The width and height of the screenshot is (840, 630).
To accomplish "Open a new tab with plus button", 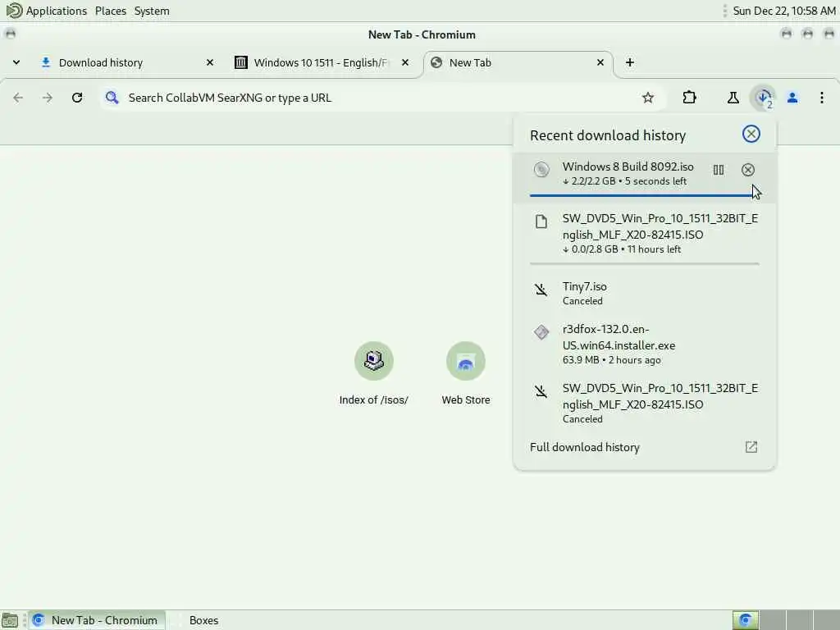I will point(630,62).
